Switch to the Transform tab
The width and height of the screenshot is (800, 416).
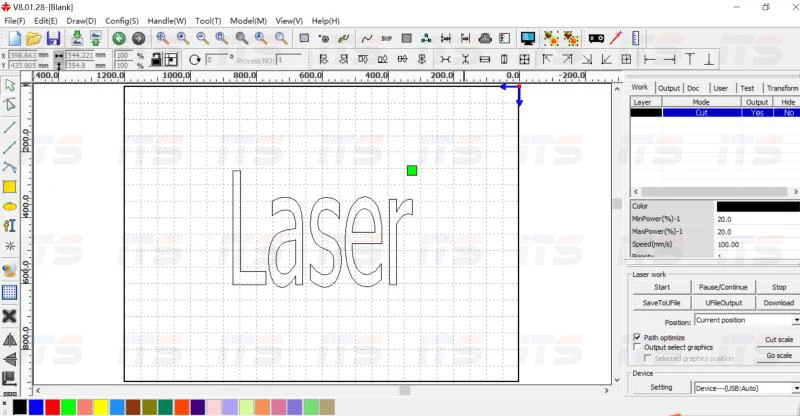coord(782,88)
